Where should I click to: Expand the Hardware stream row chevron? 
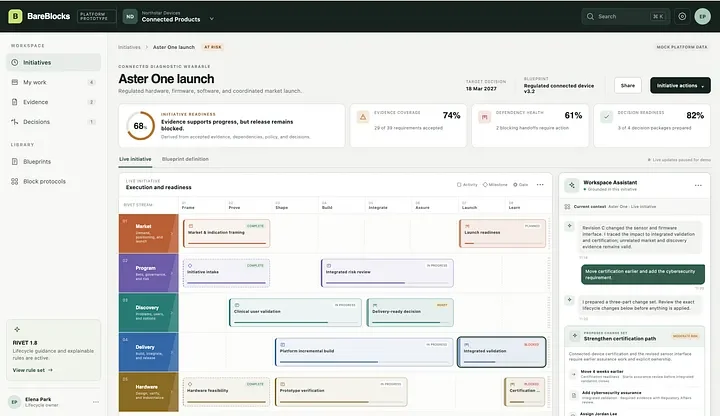172,392
